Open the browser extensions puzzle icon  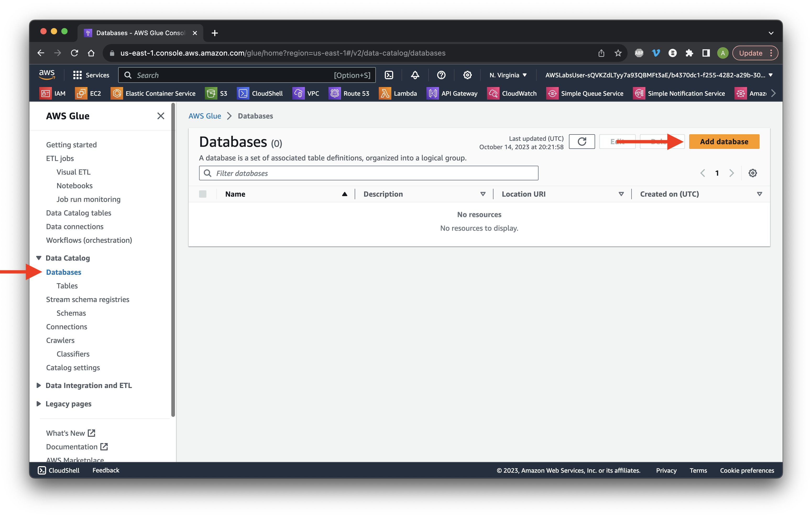coord(689,53)
